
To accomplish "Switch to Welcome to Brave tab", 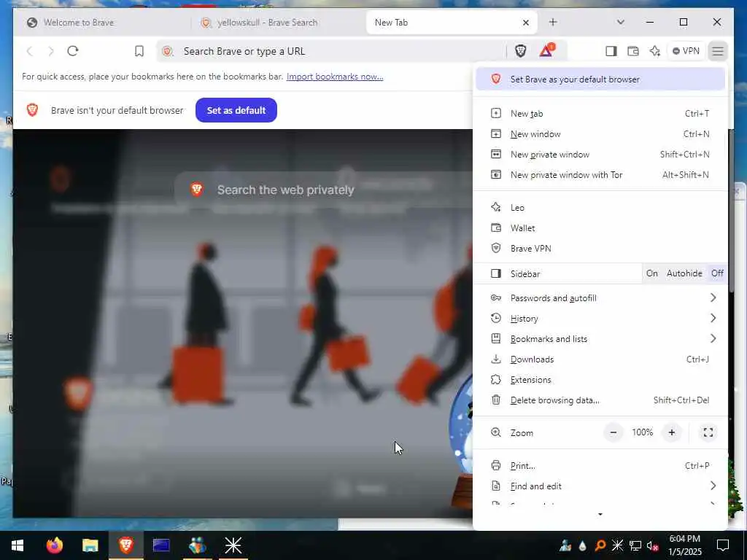I will pyautogui.click(x=101, y=23).
